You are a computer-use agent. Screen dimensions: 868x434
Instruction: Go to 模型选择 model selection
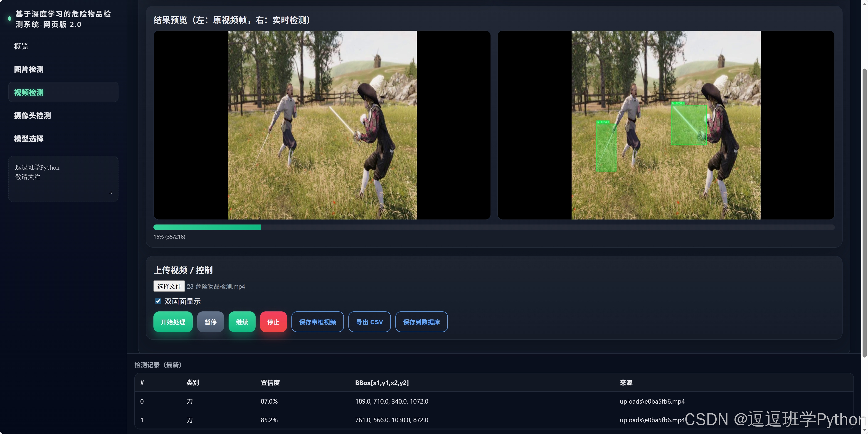[x=63, y=139]
